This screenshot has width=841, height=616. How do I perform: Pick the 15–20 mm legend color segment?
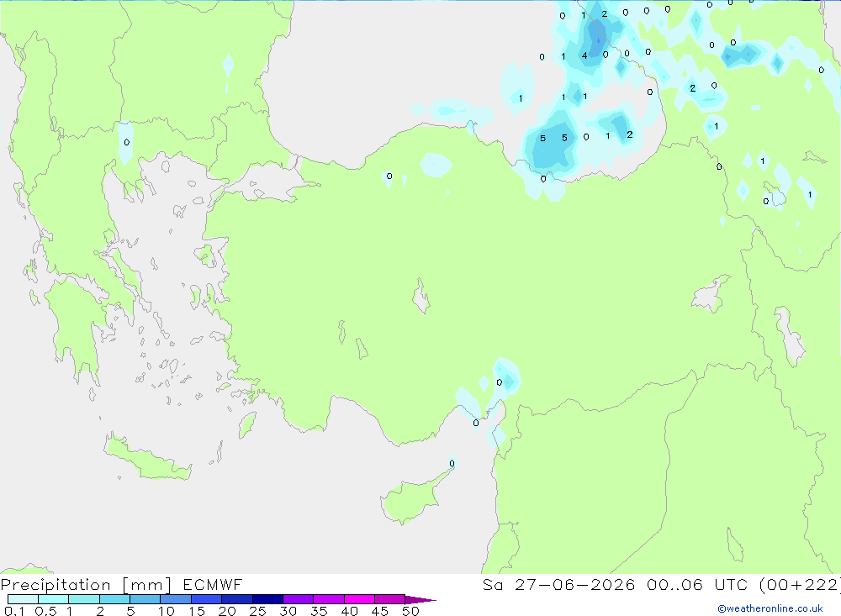(207, 599)
